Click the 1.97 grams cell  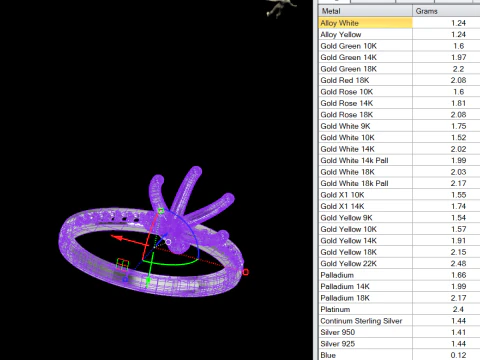458,57
